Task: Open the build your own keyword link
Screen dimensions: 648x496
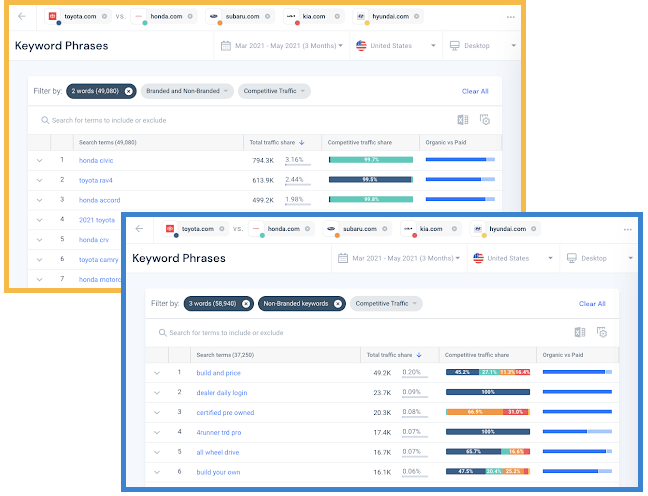Action: coord(218,472)
